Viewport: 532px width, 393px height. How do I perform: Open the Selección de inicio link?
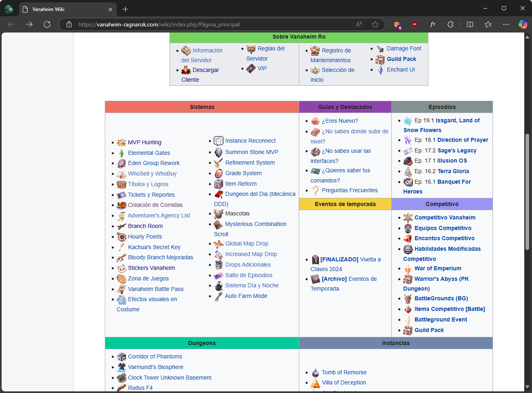point(332,75)
